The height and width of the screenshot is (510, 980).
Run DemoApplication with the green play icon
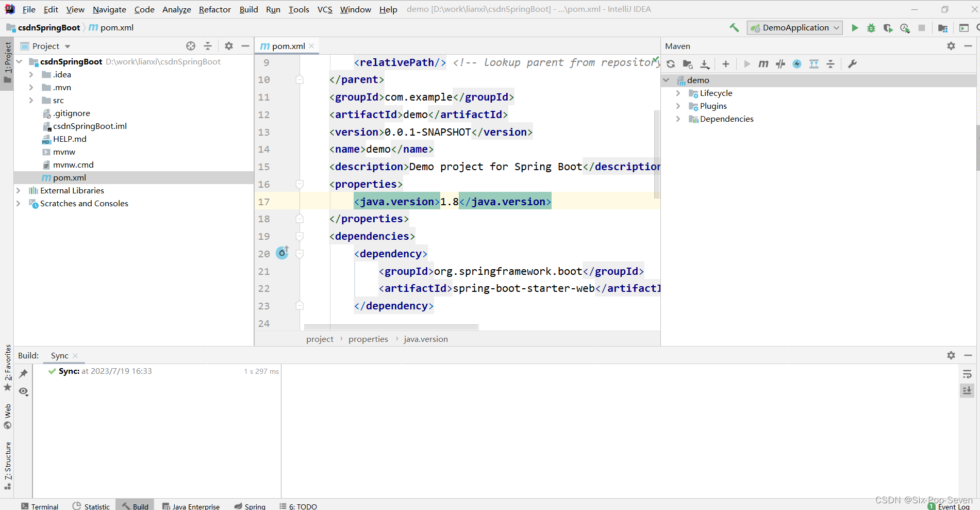[855, 28]
